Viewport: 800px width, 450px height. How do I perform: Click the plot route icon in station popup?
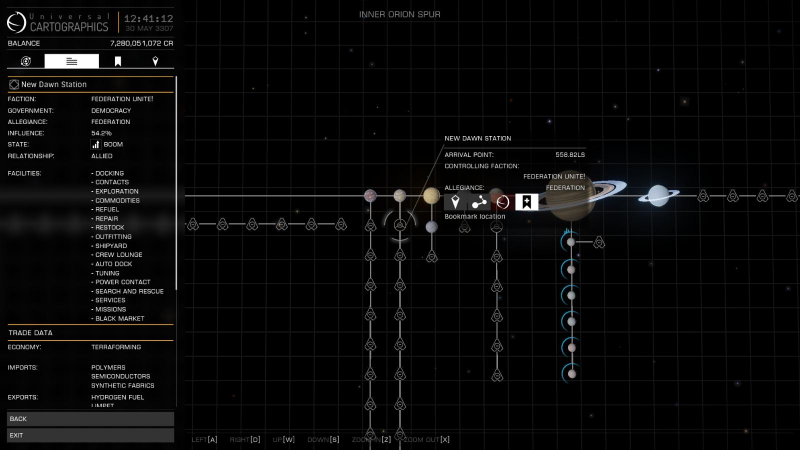479,202
